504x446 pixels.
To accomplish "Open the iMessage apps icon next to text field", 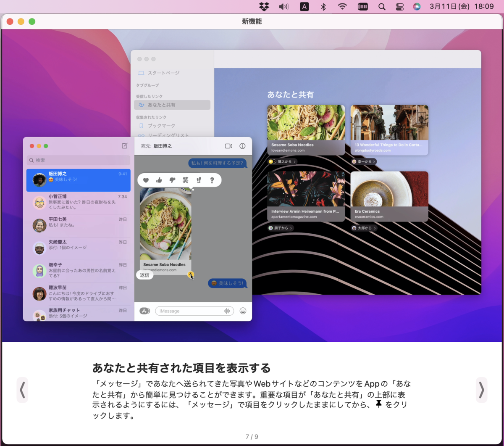I will (144, 311).
